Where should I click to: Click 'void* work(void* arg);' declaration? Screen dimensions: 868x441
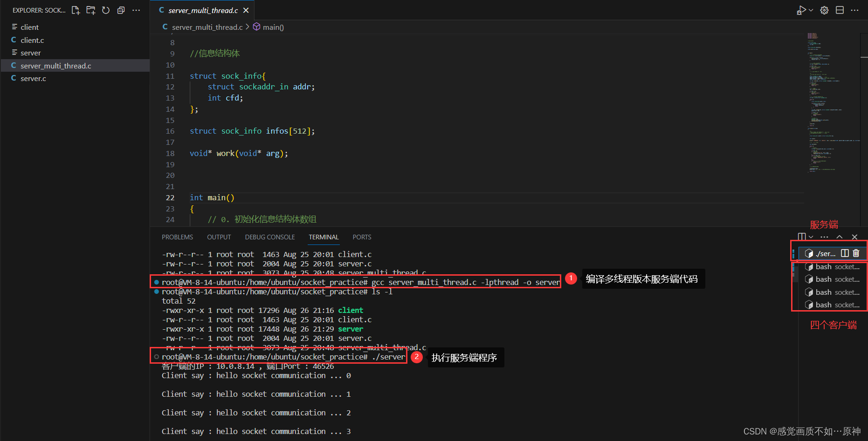coord(239,153)
